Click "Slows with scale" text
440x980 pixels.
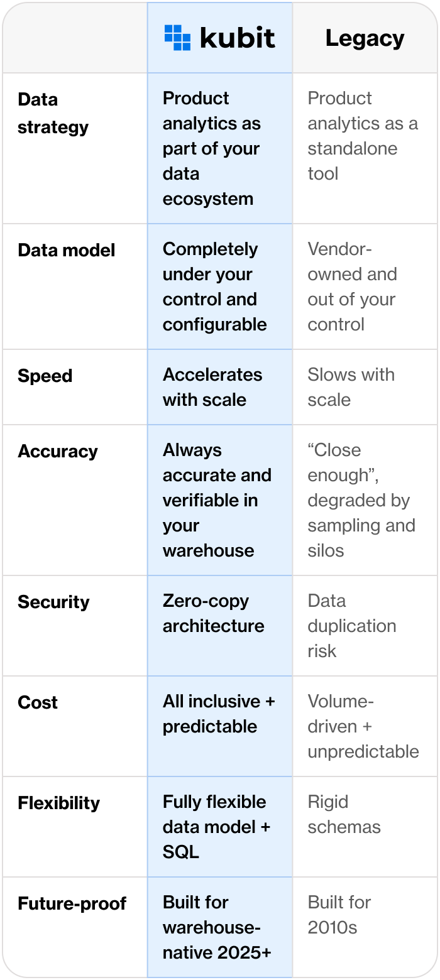tap(351, 387)
